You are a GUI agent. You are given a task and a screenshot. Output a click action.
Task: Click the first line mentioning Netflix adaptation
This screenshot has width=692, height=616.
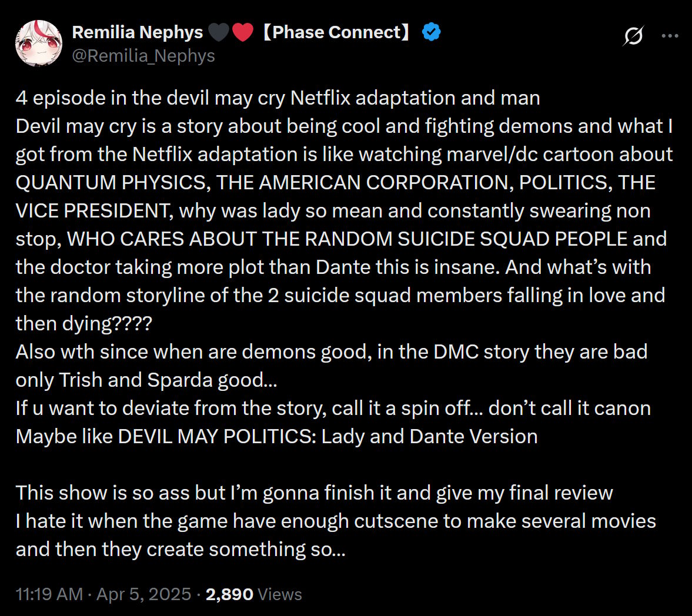click(x=278, y=98)
